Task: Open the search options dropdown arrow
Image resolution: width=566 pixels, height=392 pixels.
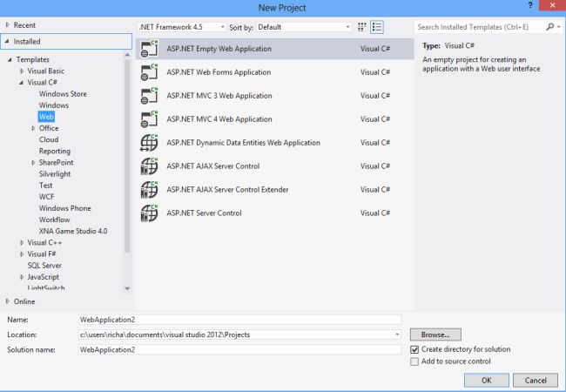Action: [559, 27]
